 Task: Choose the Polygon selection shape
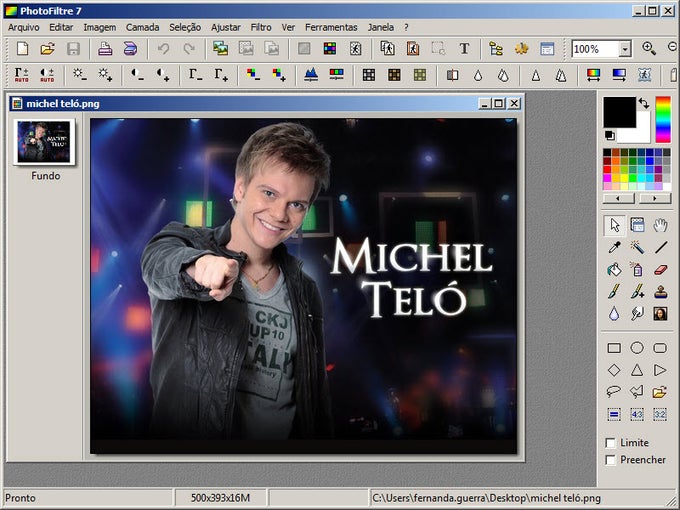(637, 392)
